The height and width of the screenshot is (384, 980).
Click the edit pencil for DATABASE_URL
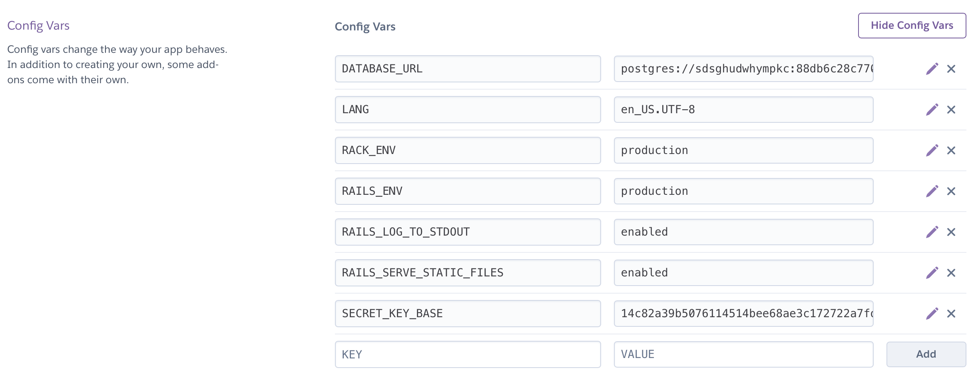(x=933, y=68)
